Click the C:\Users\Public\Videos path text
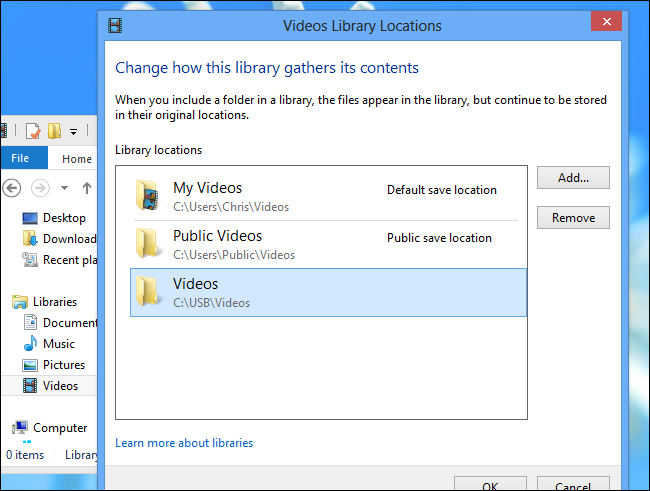The width and height of the screenshot is (650, 491). tap(234, 255)
